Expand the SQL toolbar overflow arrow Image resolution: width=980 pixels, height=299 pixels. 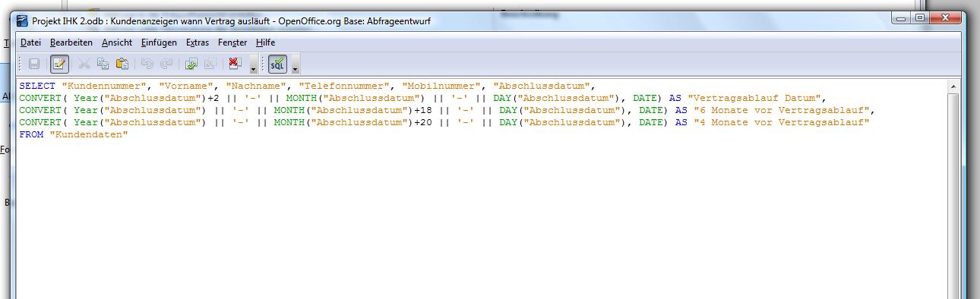click(x=295, y=65)
